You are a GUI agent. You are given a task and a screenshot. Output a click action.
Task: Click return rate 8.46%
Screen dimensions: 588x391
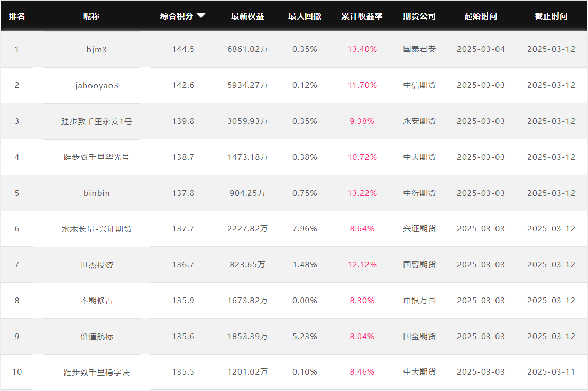(362, 372)
